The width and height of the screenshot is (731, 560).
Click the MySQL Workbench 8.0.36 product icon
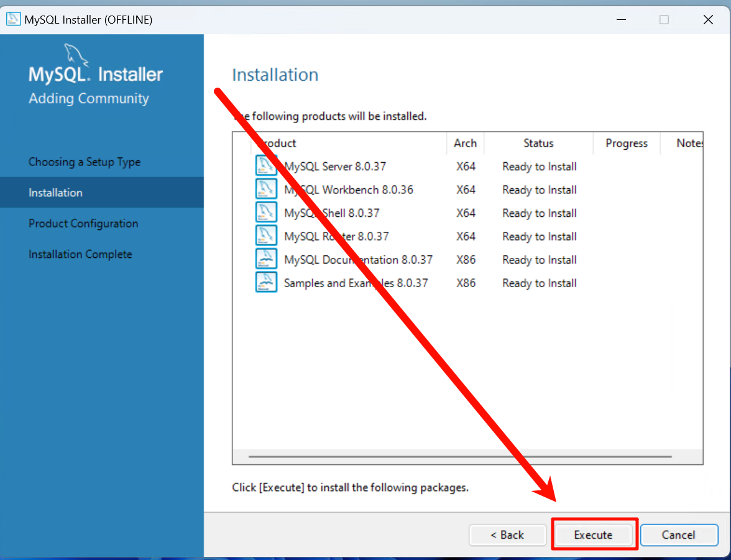click(266, 189)
